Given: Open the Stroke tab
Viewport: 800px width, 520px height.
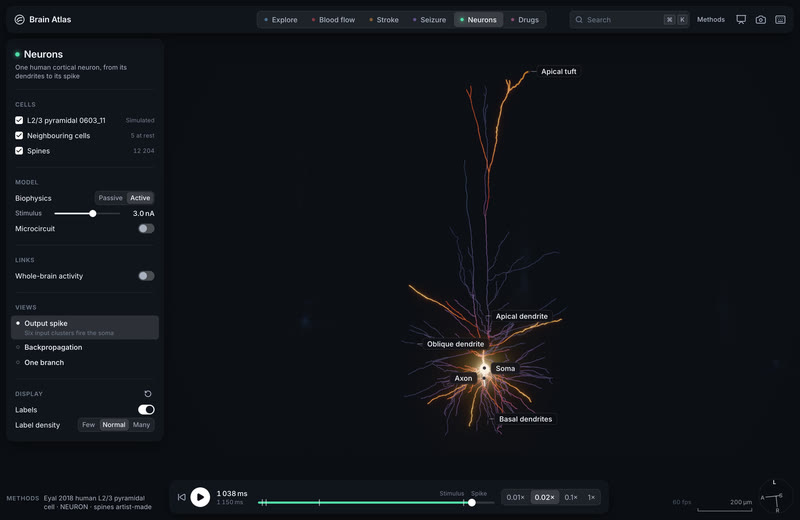Looking at the screenshot, I should (384, 20).
